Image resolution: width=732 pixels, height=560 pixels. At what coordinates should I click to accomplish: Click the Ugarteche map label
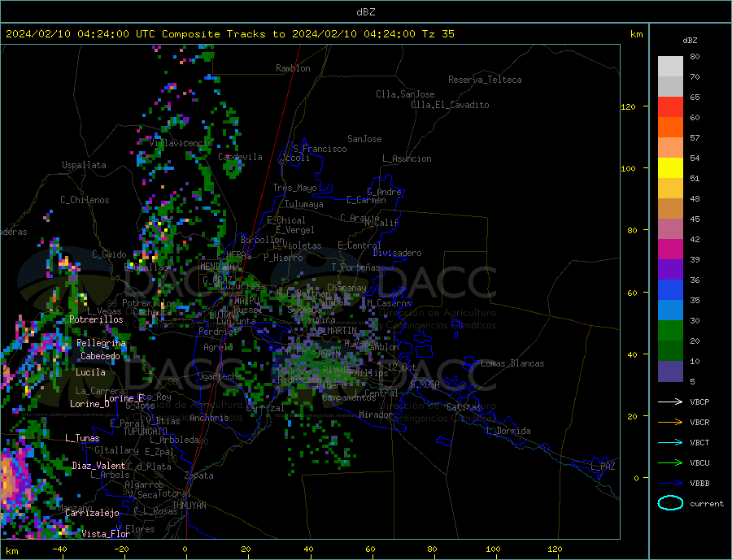(220, 376)
